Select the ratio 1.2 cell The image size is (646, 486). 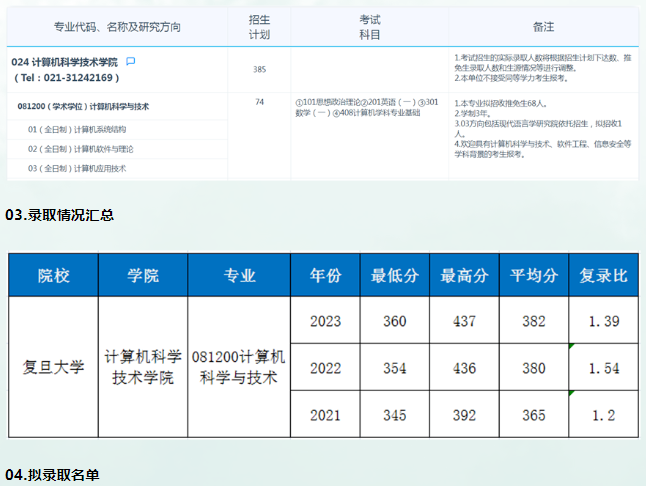point(604,414)
